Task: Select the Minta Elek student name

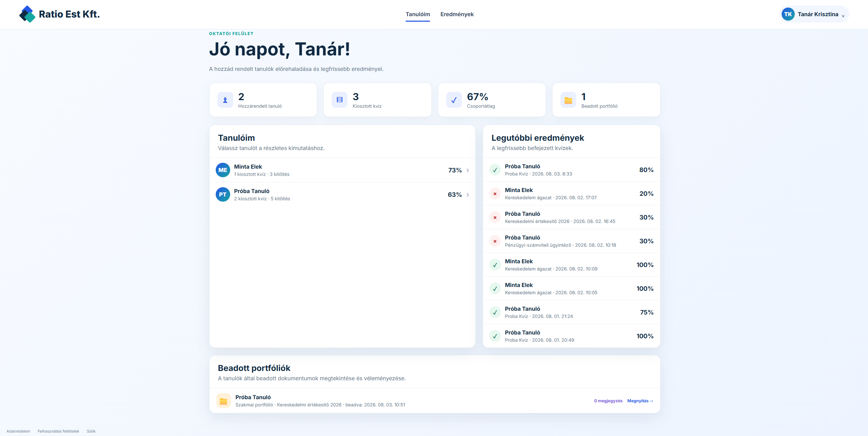Action: tap(248, 167)
